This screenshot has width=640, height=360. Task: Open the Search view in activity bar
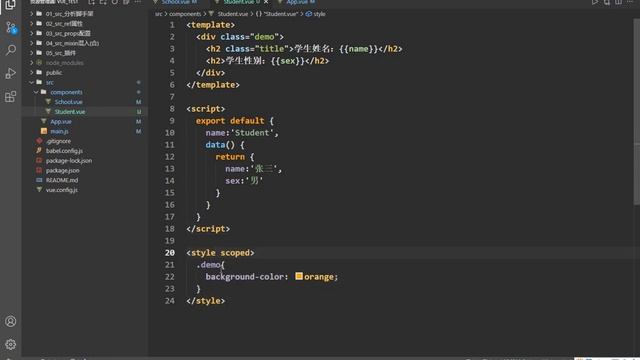(11, 50)
